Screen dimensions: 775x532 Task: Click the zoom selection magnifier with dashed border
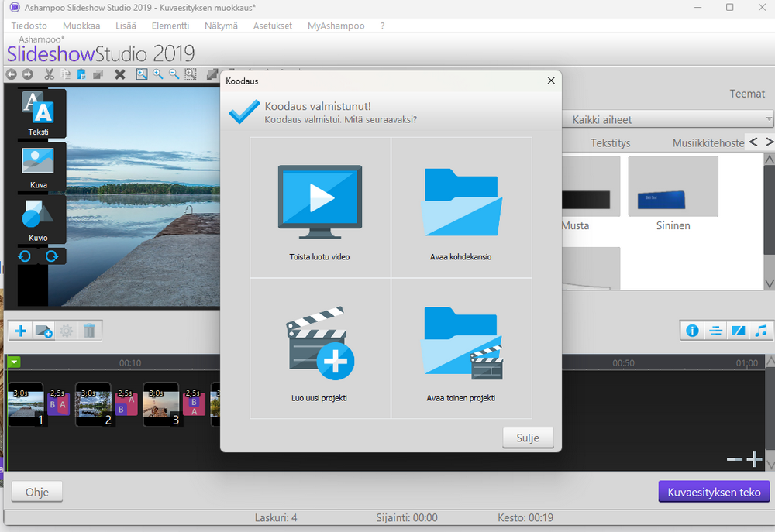click(x=191, y=74)
